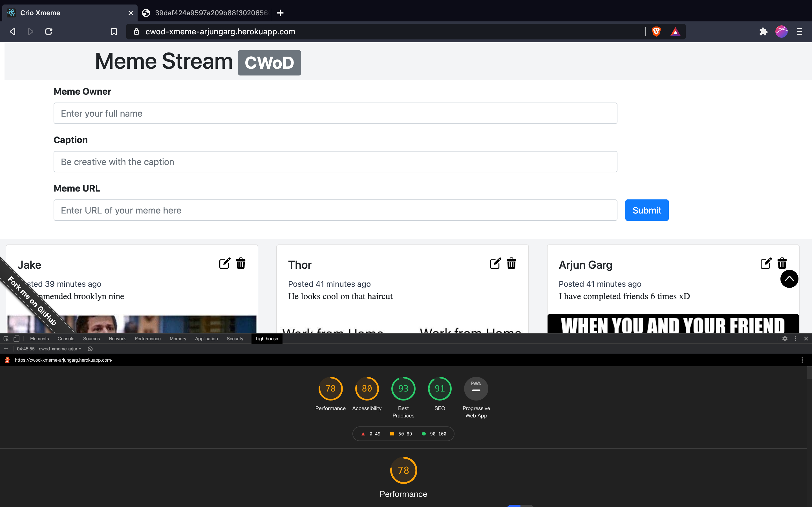
Task: Bookmark this page with the bookmark icon
Action: point(114,32)
